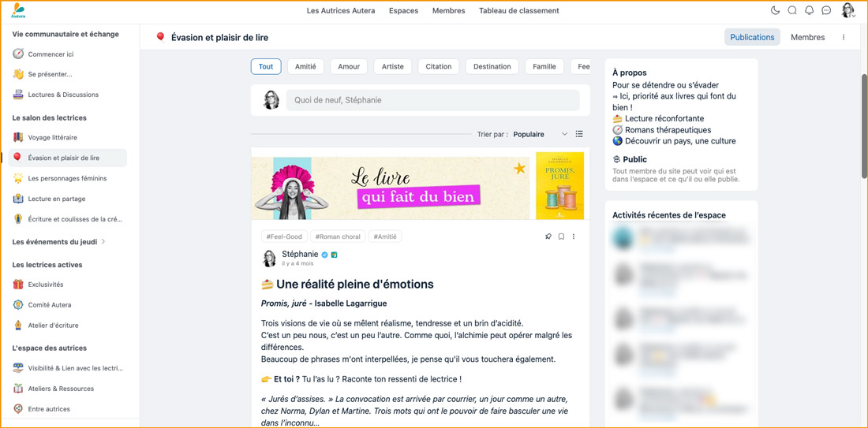Viewport: 868px width, 428px height.
Task: Open Voyage littéraire in the sidebar
Action: pos(52,137)
